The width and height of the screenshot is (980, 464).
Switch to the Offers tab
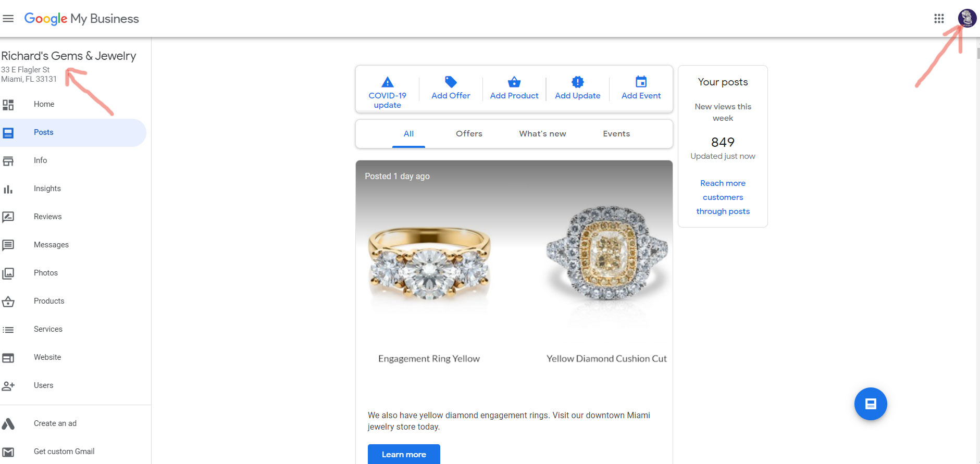tap(469, 134)
